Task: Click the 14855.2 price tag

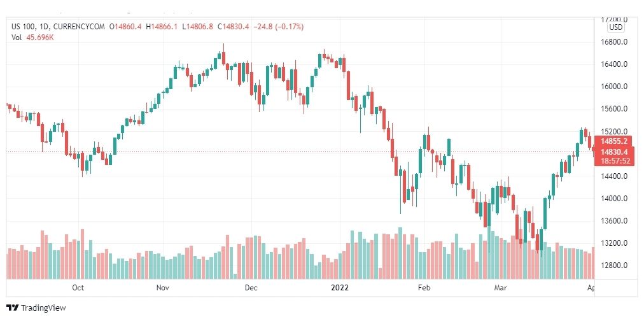Action: (x=613, y=141)
